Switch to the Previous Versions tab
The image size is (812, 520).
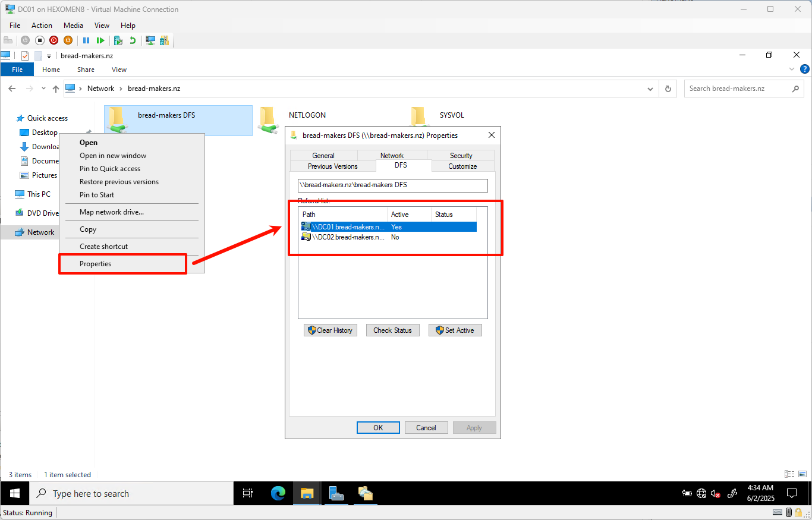[332, 166]
